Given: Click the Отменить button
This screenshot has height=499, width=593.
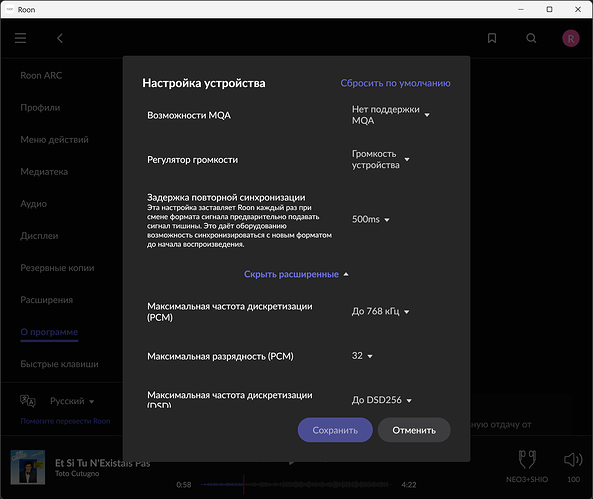Looking at the screenshot, I should (x=414, y=430).
